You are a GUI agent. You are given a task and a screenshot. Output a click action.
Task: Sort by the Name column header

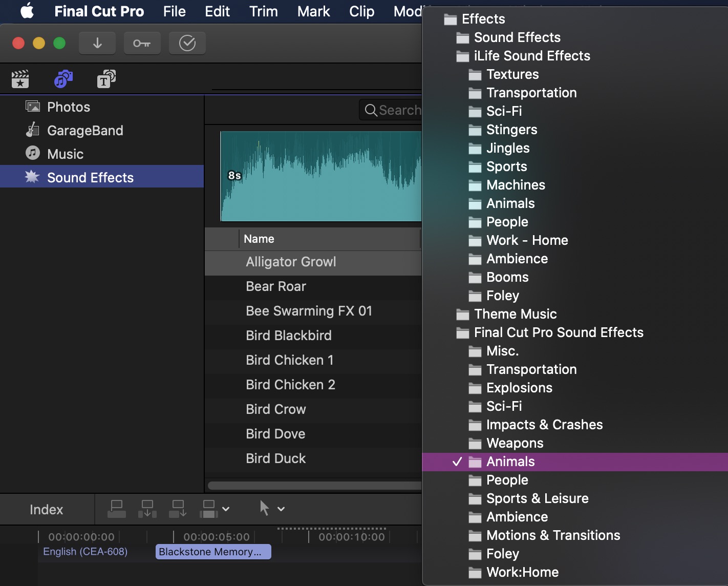point(330,239)
